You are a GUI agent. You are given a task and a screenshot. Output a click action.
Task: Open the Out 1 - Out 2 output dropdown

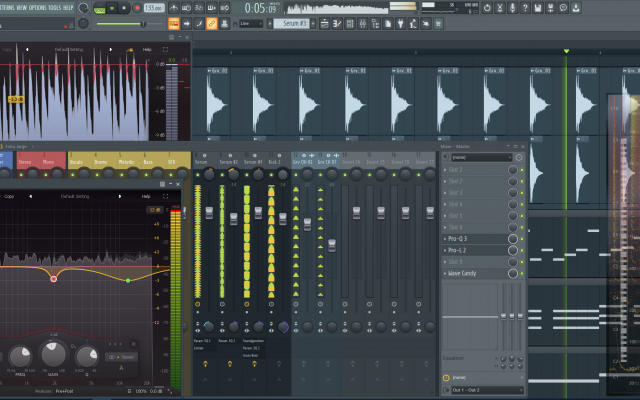[x=487, y=390]
